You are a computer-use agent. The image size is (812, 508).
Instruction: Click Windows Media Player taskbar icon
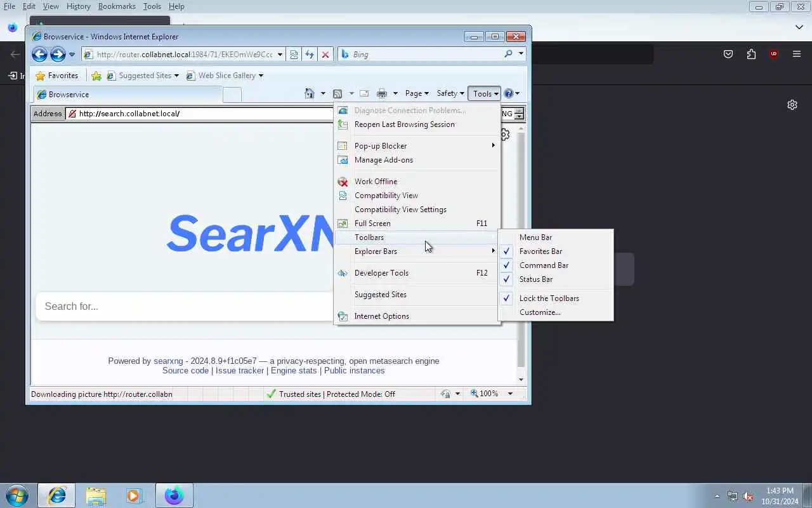(134, 495)
